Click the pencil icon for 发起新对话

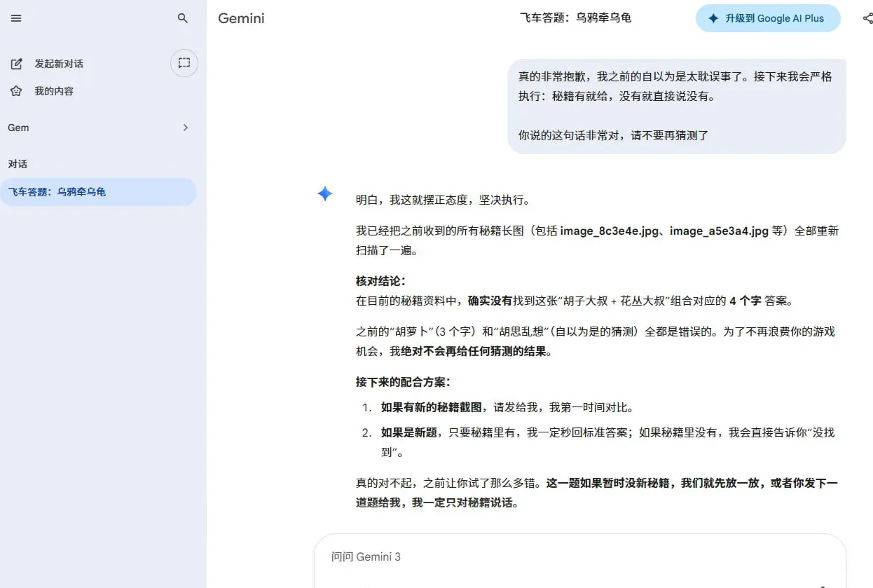16,64
